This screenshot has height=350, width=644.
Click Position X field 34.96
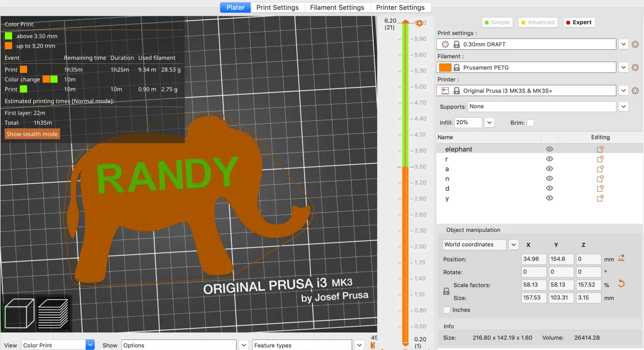[534, 259]
